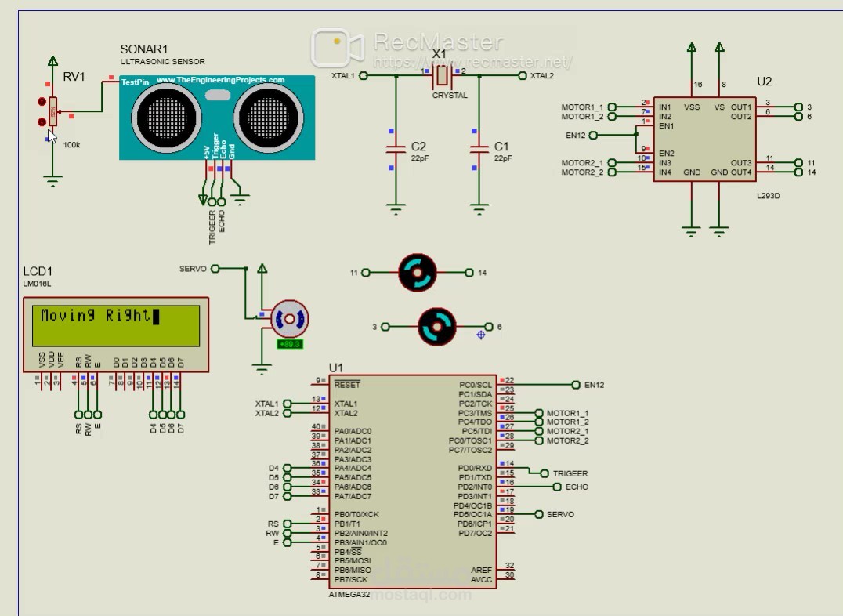Viewport: 843px width, 616px height.
Task: Click the blue origin crosshair marker
Action: pos(480,335)
